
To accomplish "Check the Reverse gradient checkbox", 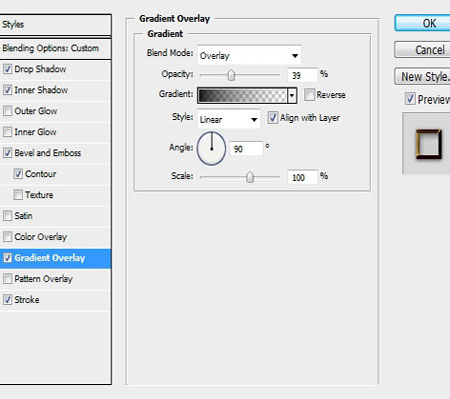I will pyautogui.click(x=309, y=95).
